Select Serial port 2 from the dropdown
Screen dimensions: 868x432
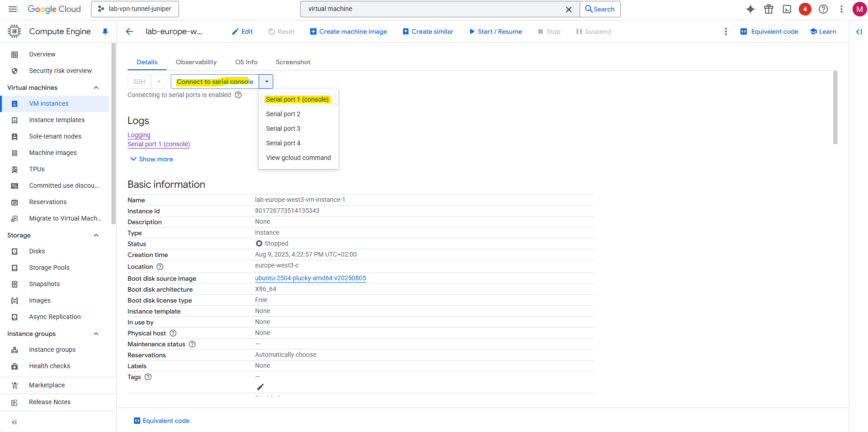pos(298,114)
